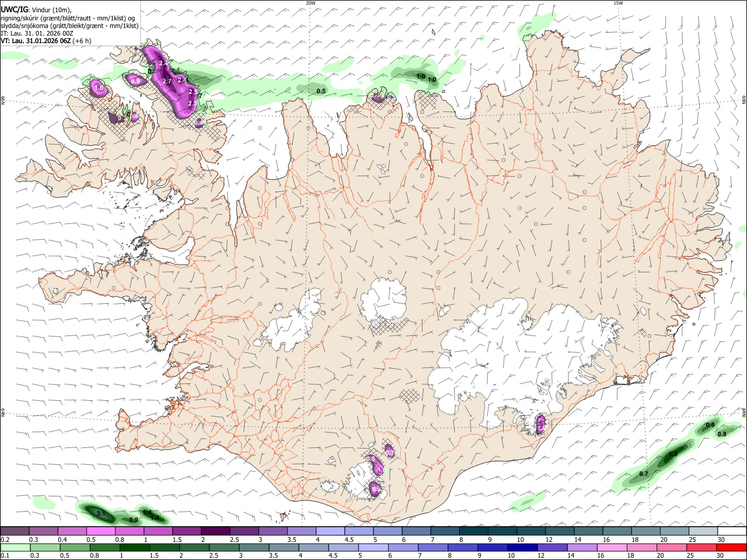Select the darkest purple 2 swatch in upper legend row

tap(215, 531)
